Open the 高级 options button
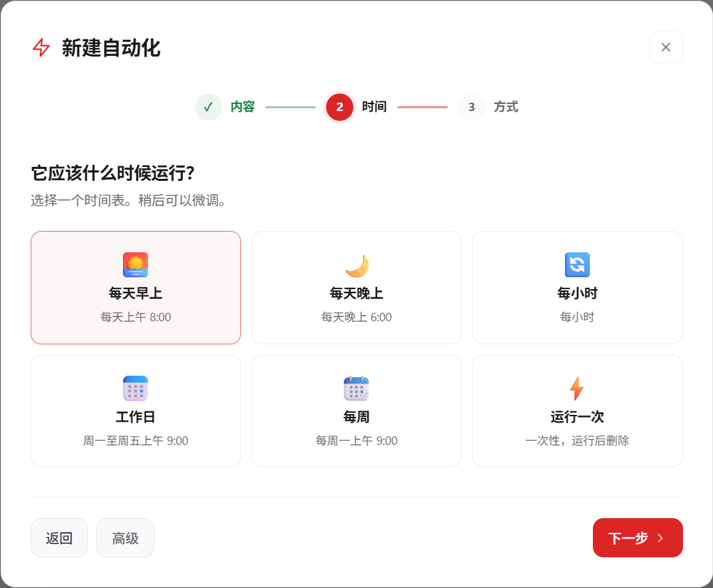Viewport: 713px width, 588px height. (125, 538)
